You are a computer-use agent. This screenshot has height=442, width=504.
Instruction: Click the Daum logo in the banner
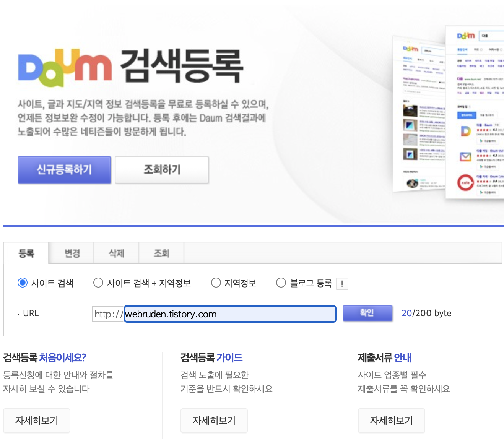[x=65, y=68]
